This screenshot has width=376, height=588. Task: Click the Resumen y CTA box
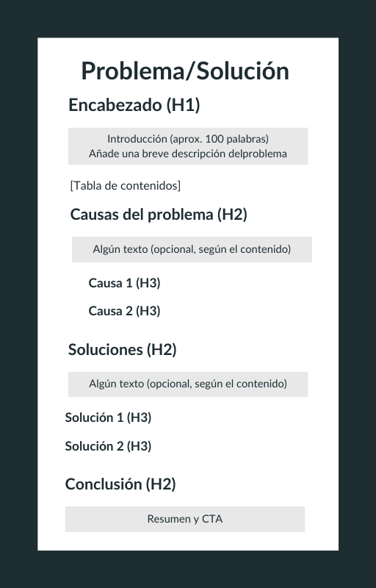pos(185,520)
